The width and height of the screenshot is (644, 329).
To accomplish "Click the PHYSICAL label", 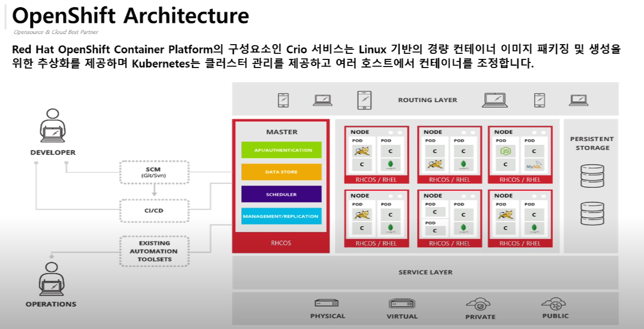I will click(328, 316).
